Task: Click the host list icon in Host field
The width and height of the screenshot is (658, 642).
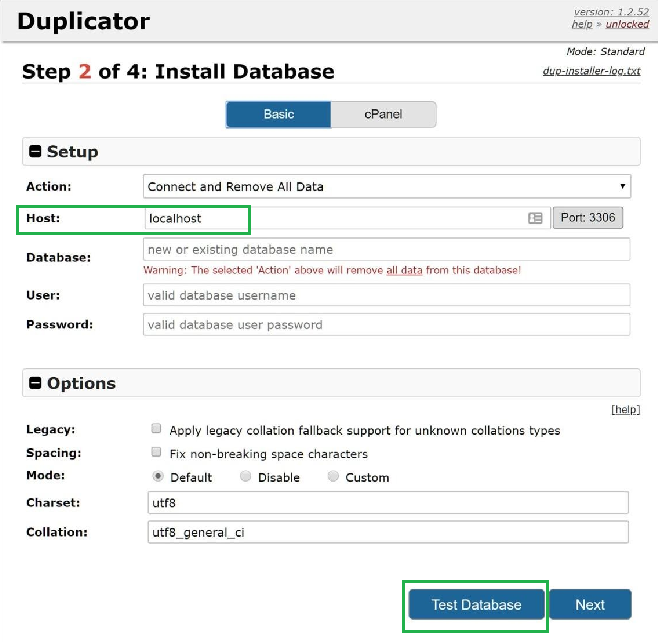Action: point(535,218)
